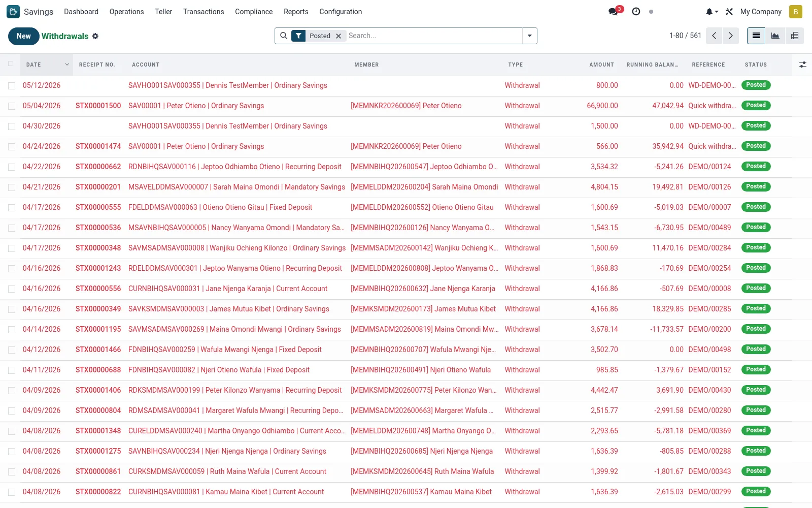This screenshot has width=812, height=508.
Task: Open account FDNBIHQSAV000082 Njeri Otieno Wafula
Action: coord(219,370)
